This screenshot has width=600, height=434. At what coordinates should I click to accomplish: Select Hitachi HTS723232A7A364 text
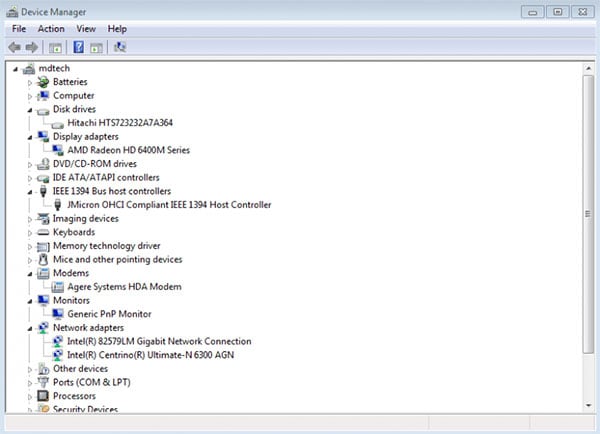point(120,123)
